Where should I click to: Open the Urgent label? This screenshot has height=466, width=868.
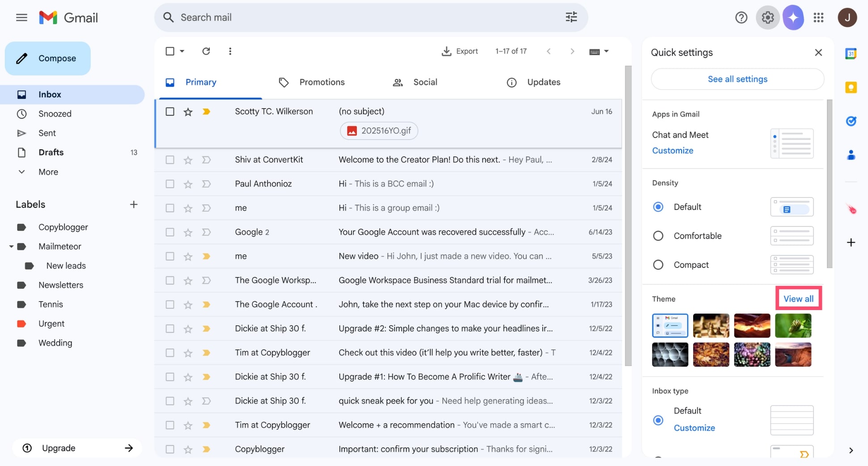point(51,324)
